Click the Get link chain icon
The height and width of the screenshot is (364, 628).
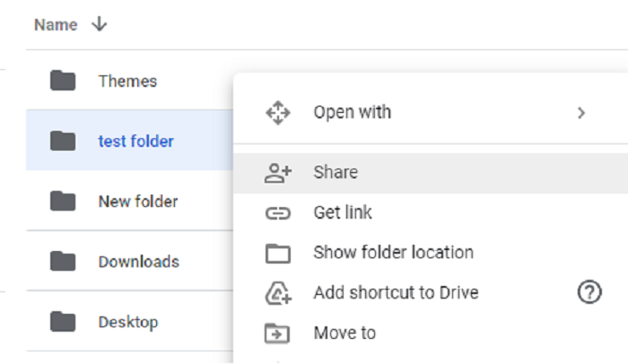point(278,213)
